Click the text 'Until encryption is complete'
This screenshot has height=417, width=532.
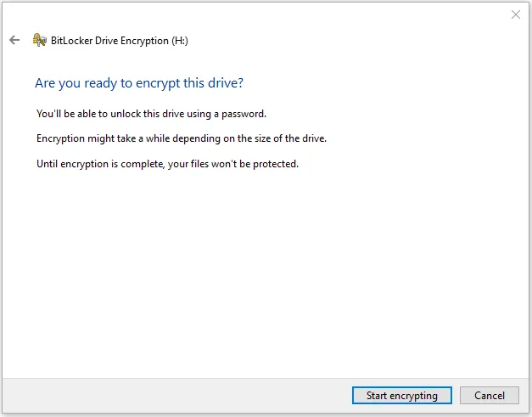pos(100,164)
